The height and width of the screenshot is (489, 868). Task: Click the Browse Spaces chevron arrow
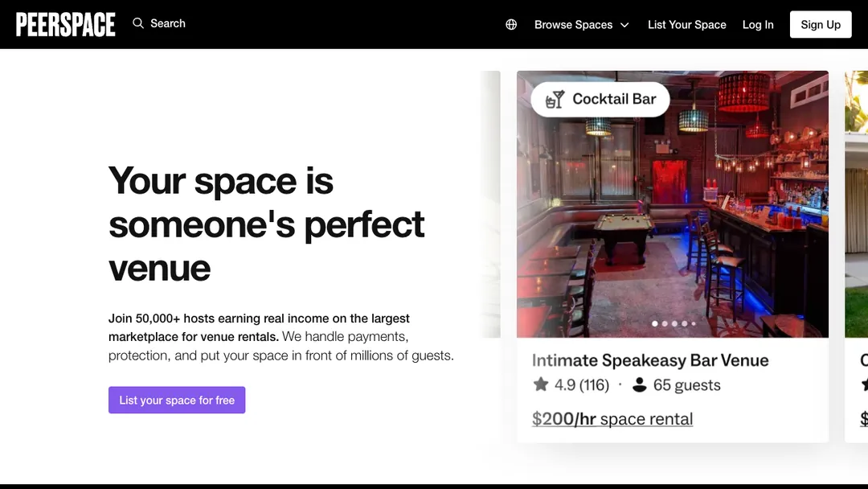point(624,25)
